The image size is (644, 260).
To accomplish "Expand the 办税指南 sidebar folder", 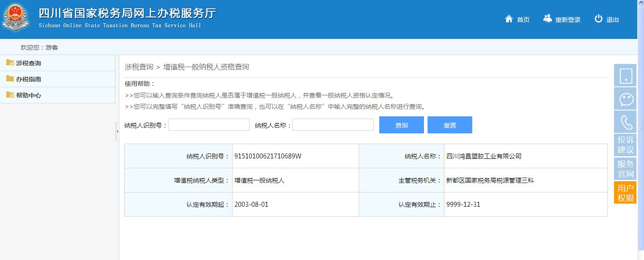I will point(29,79).
